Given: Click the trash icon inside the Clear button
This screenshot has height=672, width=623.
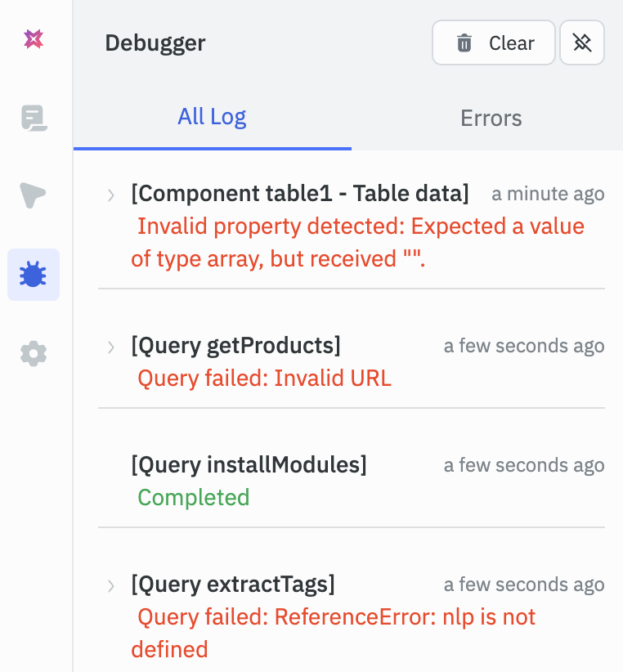Looking at the screenshot, I should 464,43.
